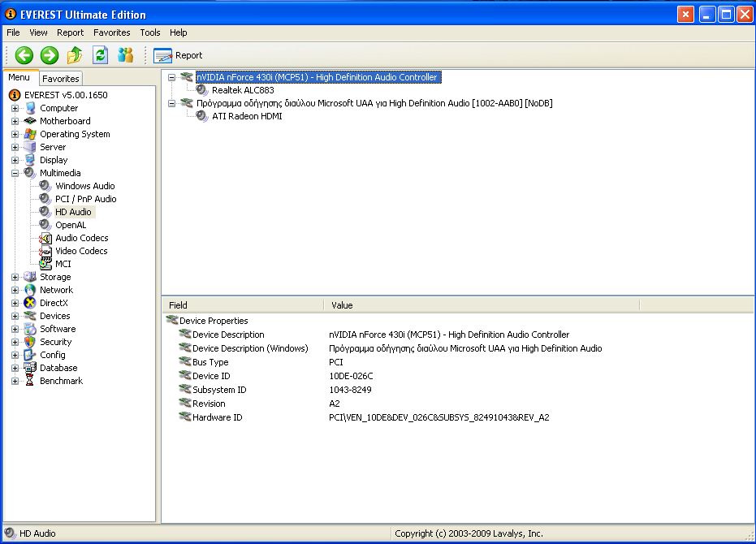756x544 pixels.
Task: Select Windows Audio in the tree
Action: click(x=84, y=186)
